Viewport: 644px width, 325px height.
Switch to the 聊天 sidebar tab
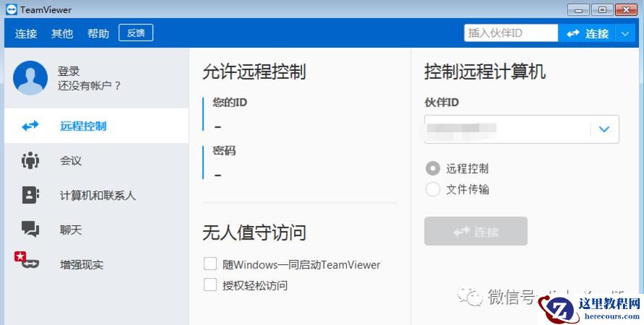pyautogui.click(x=71, y=229)
